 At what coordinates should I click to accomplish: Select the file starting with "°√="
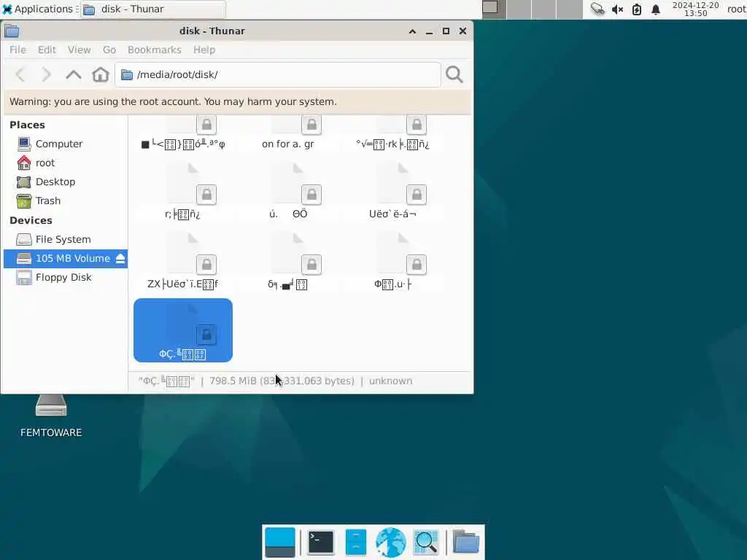392,134
